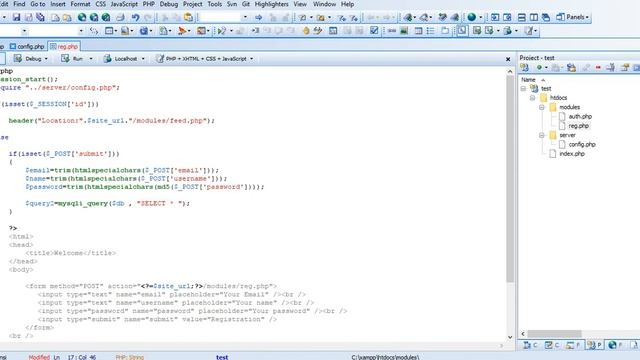Select reg.php in project tree

click(x=579, y=126)
